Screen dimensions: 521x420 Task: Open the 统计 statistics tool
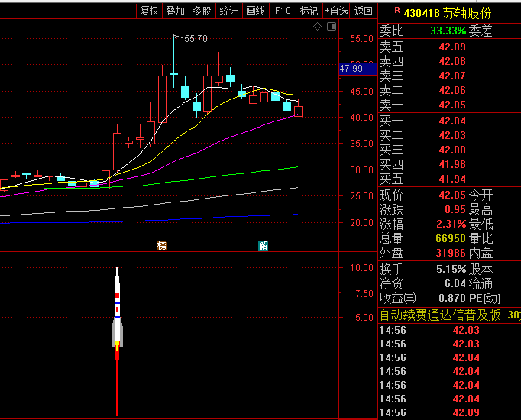click(x=228, y=11)
